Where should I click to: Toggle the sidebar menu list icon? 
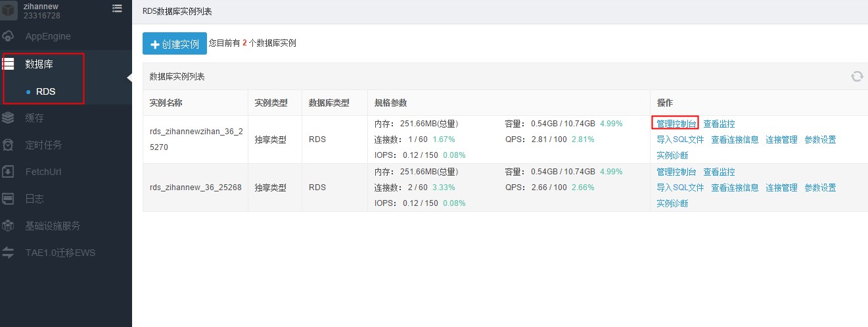117,9
